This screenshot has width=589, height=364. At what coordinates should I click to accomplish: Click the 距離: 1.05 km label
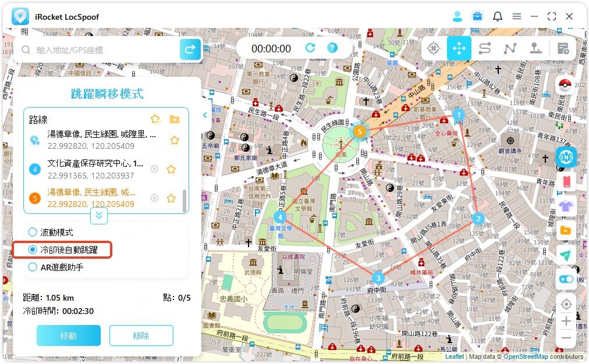[x=48, y=298]
